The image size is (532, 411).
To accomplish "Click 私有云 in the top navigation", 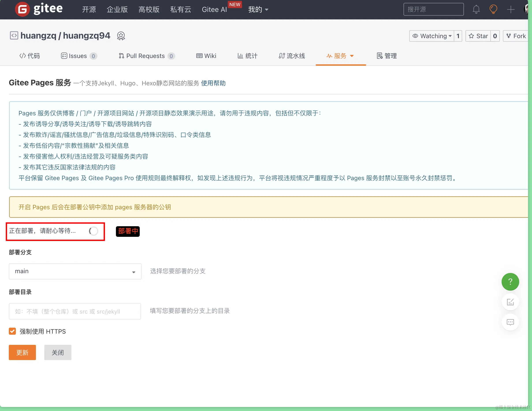I will point(181,9).
